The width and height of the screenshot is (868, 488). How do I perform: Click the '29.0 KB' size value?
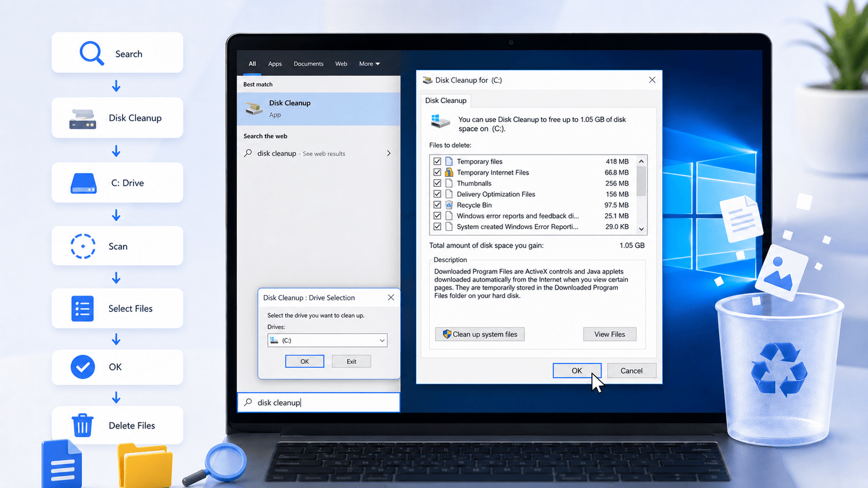(x=617, y=227)
